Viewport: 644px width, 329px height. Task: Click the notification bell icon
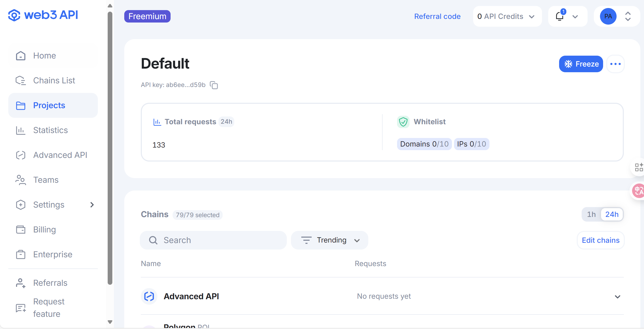[x=560, y=16]
